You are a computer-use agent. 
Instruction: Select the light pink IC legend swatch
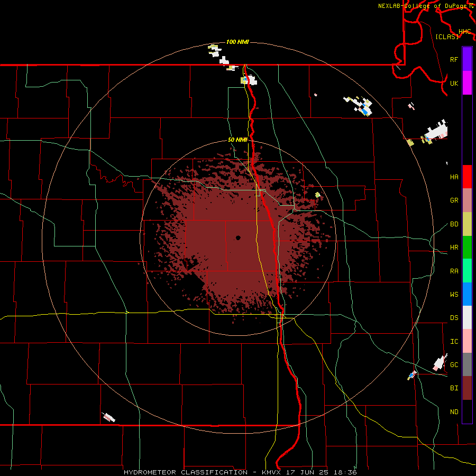[x=467, y=341]
